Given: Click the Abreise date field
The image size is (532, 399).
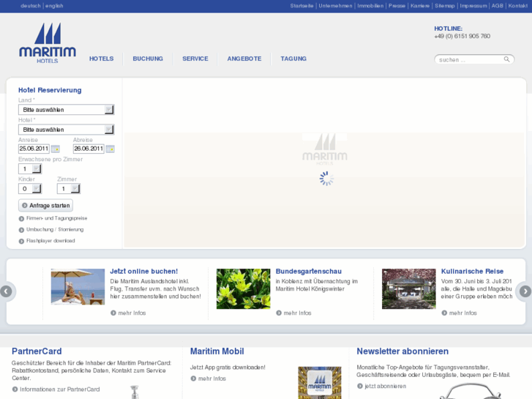Looking at the screenshot, I should 89,149.
